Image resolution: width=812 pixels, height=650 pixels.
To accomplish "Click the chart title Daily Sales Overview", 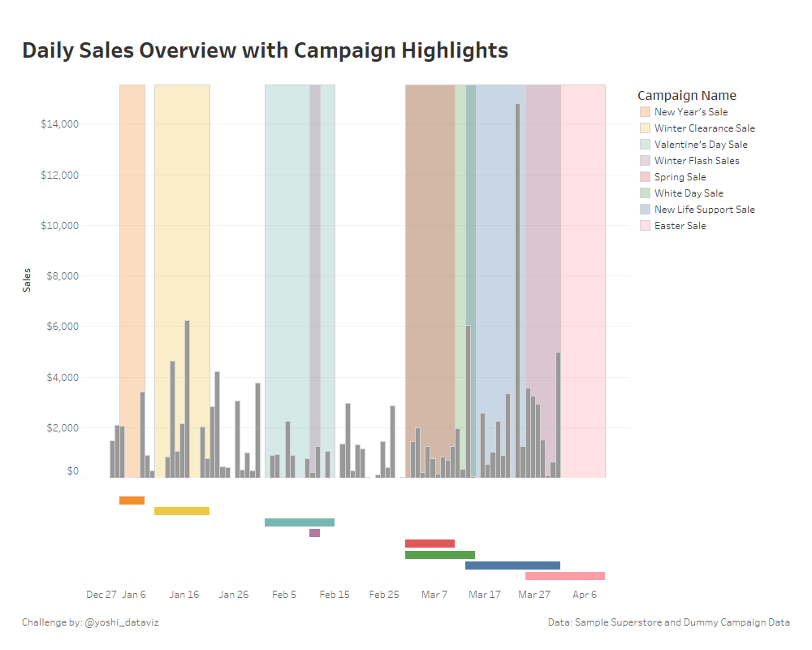I will 265,50.
